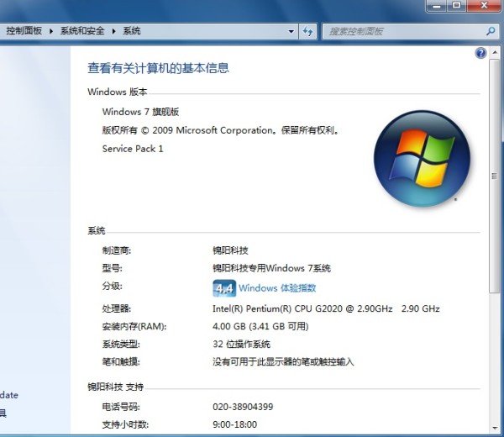Click the 4.4 experience index score badge
This screenshot has height=437, width=504.
coord(224,288)
